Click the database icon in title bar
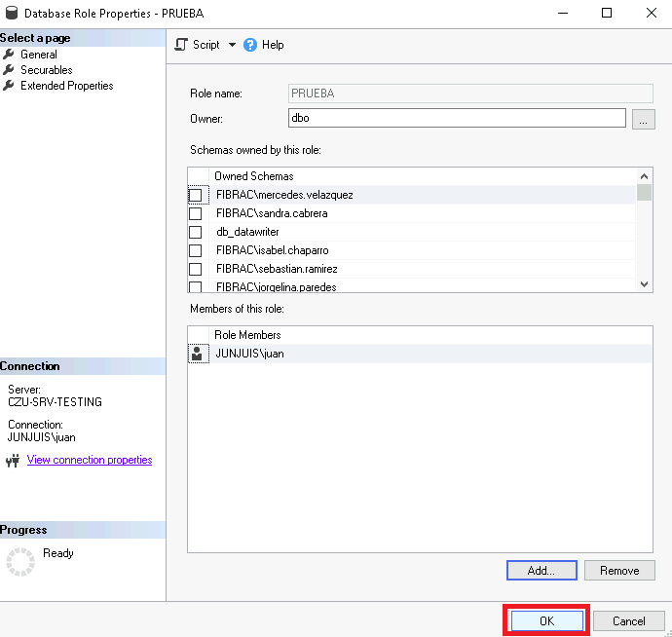Screen dimensions: 672x637 (x=11, y=14)
